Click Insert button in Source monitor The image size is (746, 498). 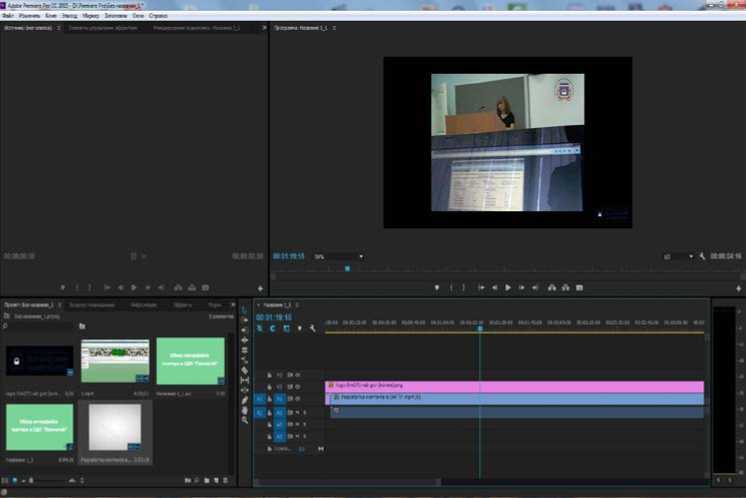[178, 288]
